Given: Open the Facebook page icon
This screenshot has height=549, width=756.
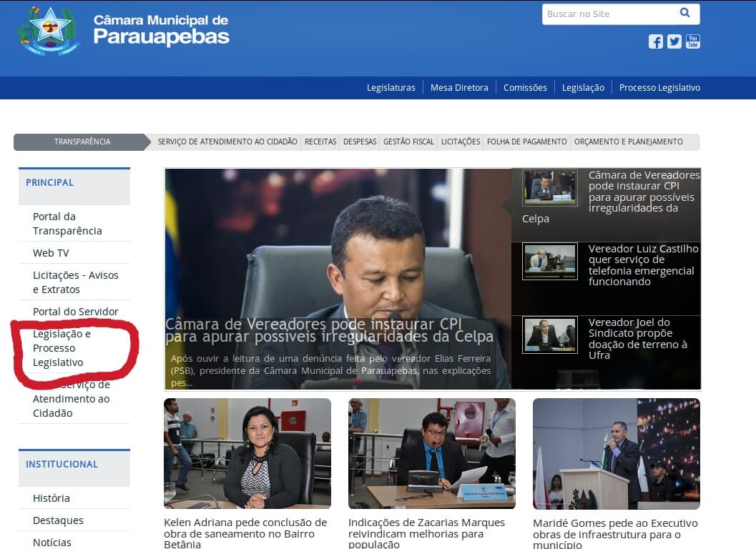Looking at the screenshot, I should coord(655,41).
